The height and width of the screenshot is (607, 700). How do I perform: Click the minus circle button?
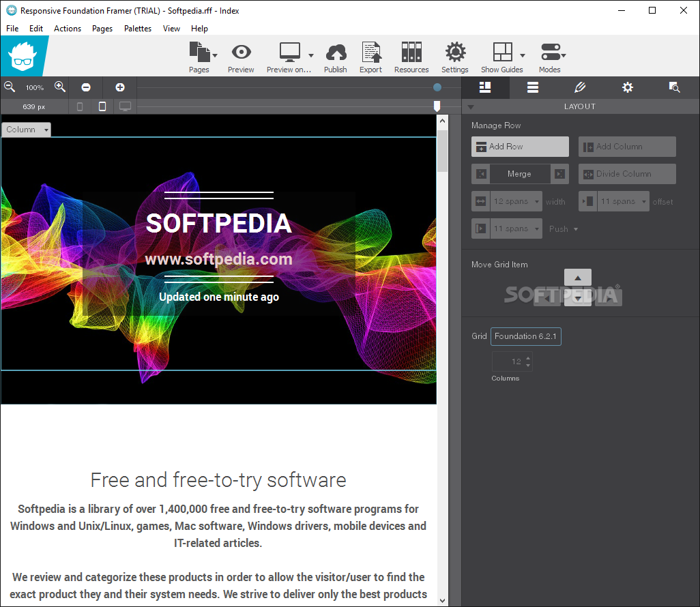[86, 87]
